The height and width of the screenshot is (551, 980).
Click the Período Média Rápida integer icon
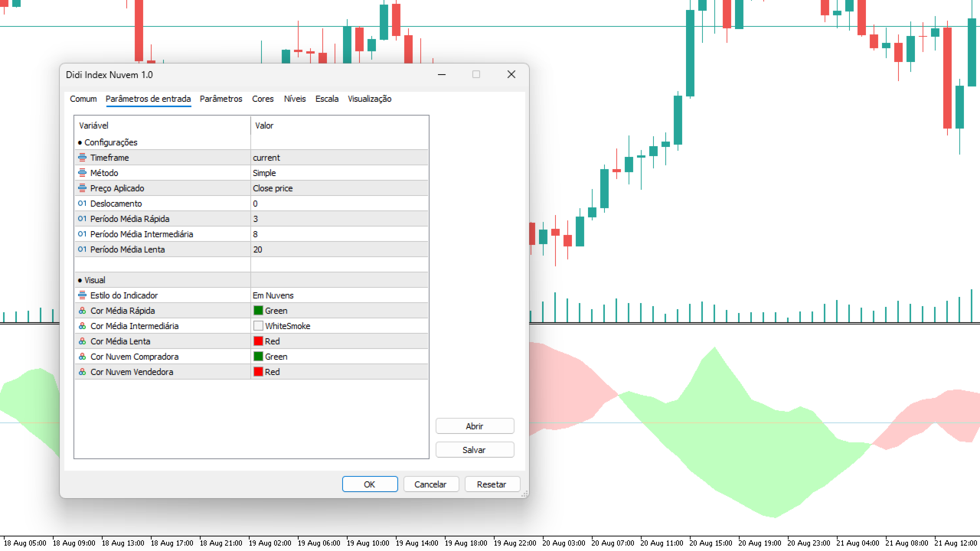[83, 219]
